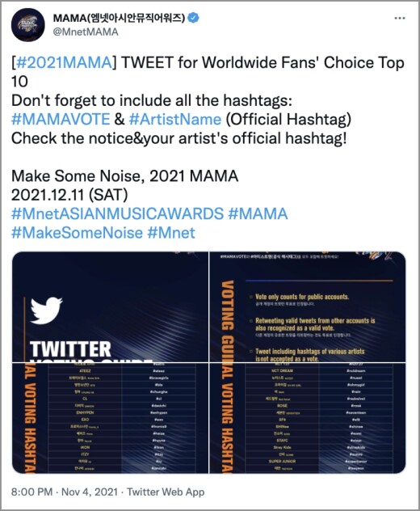420x511 pixels.
Task: Open the #MnetASIANMUSICAWARDS hashtag
Action: [x=118, y=213]
